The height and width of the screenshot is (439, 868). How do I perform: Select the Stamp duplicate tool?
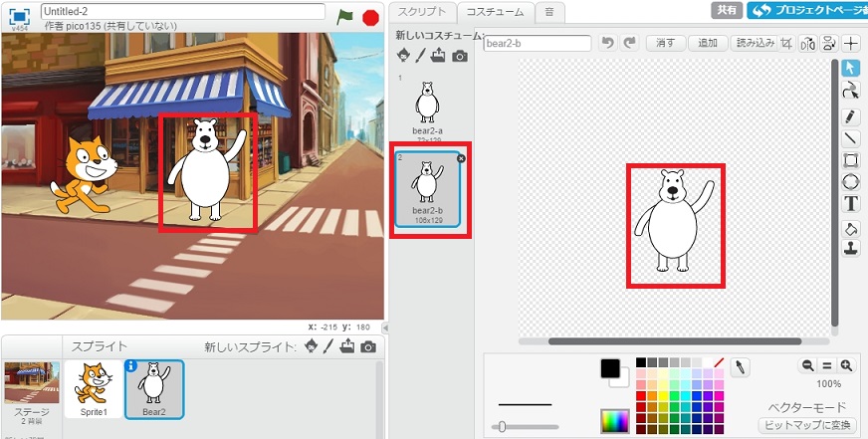[x=851, y=248]
